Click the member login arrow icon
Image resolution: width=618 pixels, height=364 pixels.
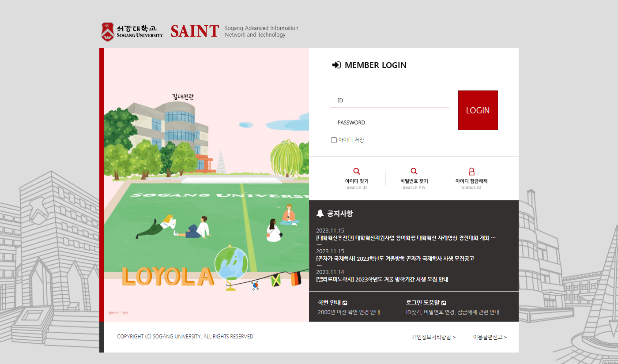click(336, 65)
